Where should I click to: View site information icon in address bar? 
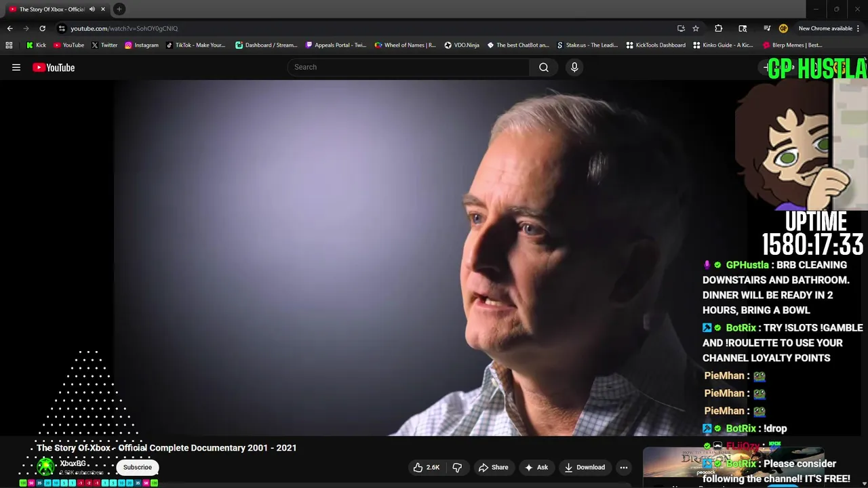tap(62, 28)
